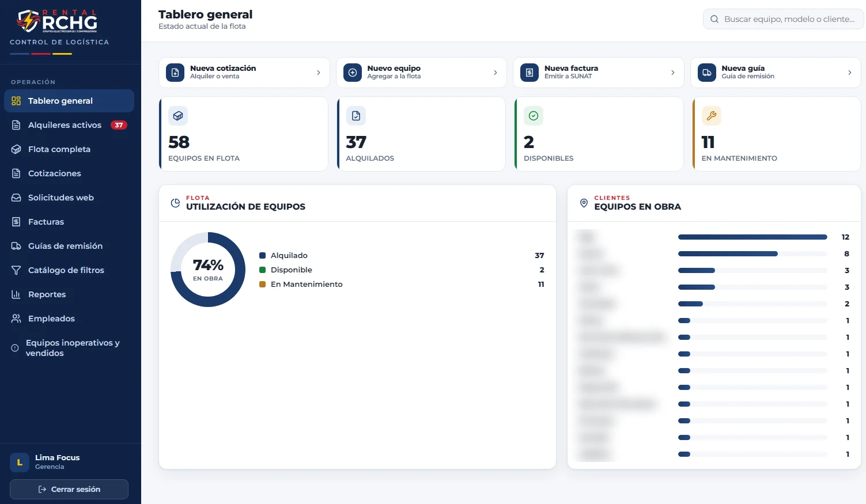Open Catálogo de filtros
This screenshot has height=504, width=866.
click(69, 270)
